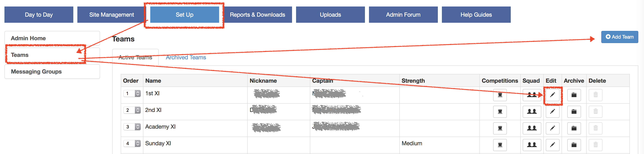Click the Add Team button
The height and width of the screenshot is (154, 644).
coord(619,37)
